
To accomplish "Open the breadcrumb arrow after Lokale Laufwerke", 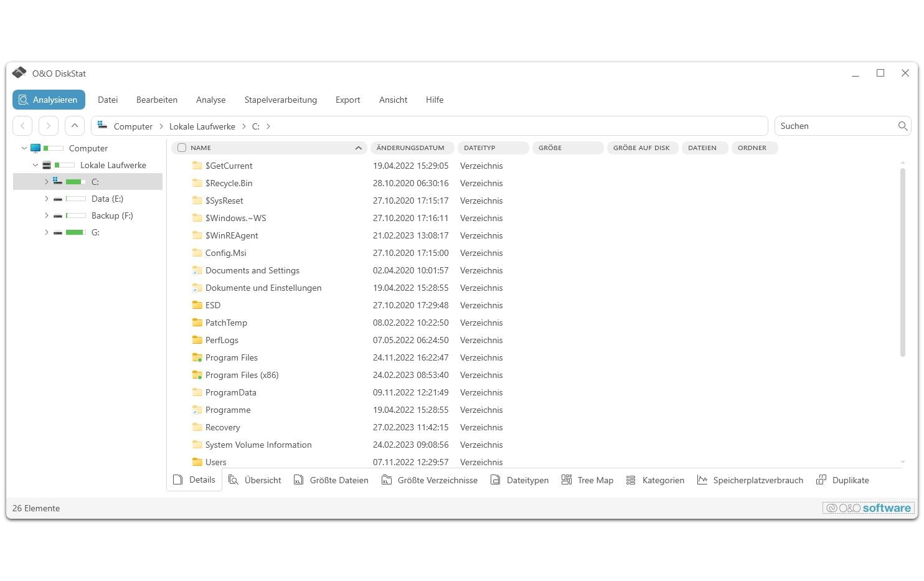I will (x=244, y=126).
